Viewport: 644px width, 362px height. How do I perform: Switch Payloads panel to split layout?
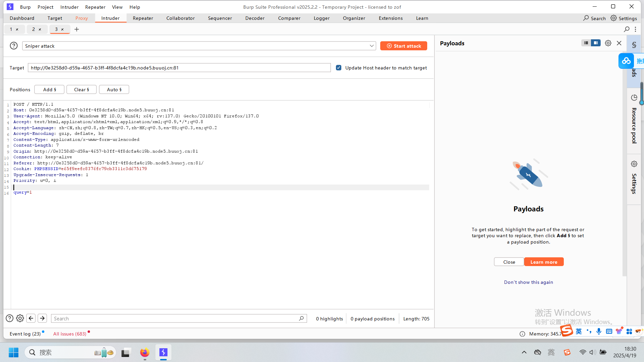click(596, 43)
